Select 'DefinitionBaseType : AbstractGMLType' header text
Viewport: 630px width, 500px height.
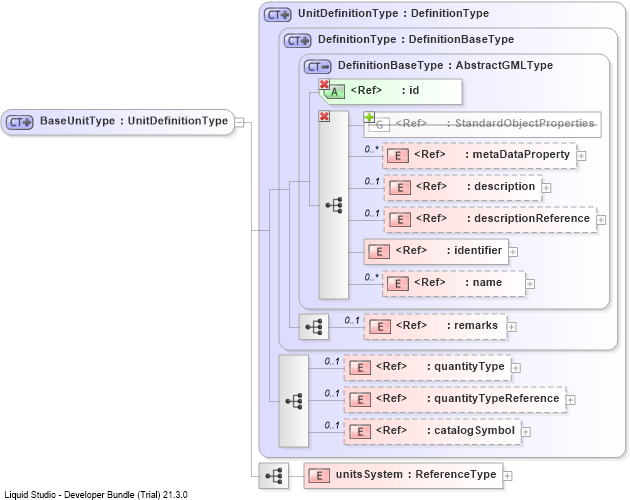coord(445,66)
